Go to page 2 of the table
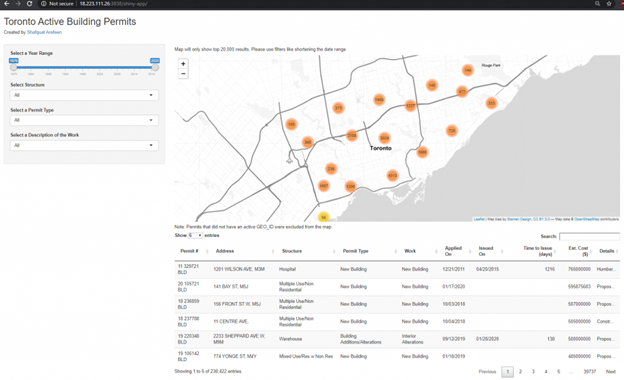This screenshot has width=624, height=380. coord(520,372)
